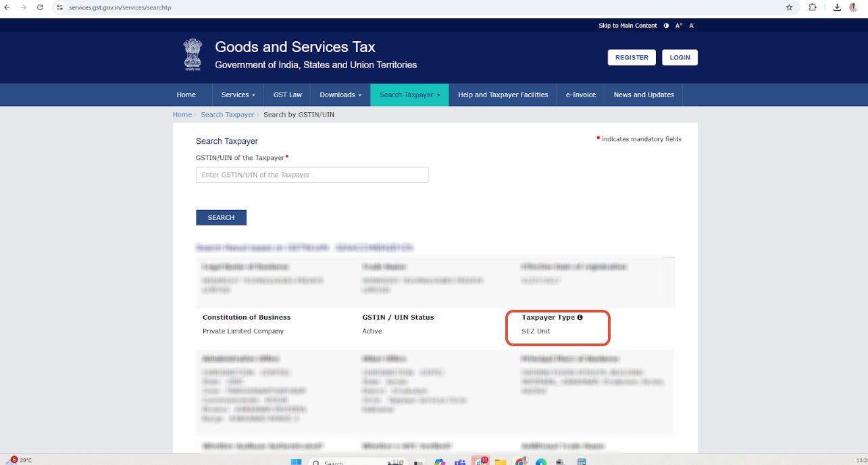Viewport: 868px width, 465px height.
Task: Click the 'Active' status value
Action: [372, 331]
